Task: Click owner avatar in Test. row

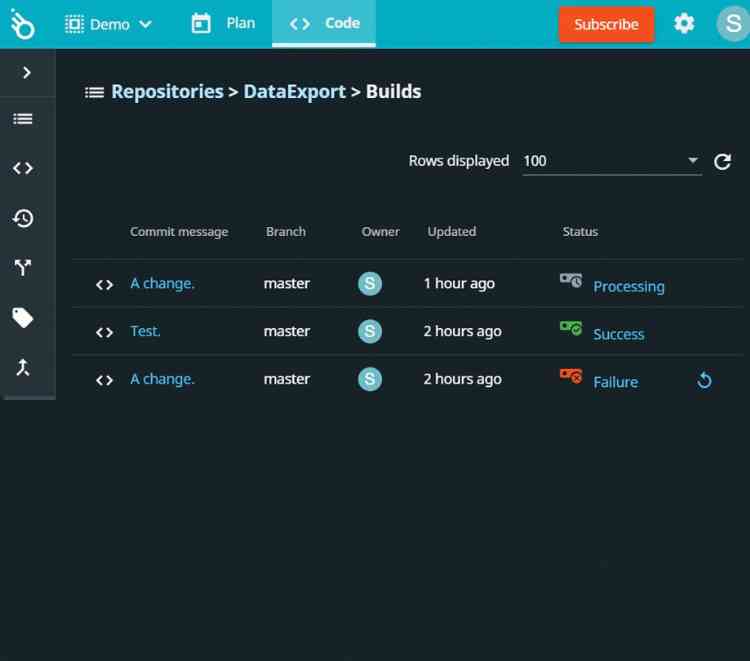Action: pos(370,331)
